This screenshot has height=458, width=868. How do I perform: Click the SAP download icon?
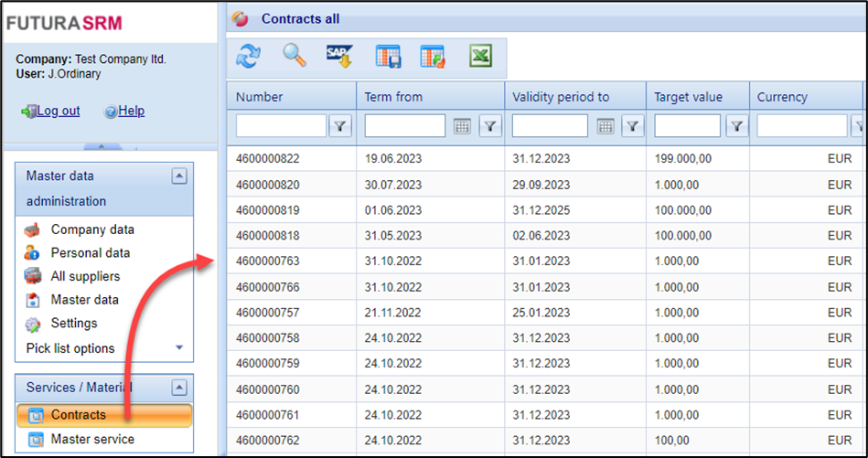click(x=339, y=56)
